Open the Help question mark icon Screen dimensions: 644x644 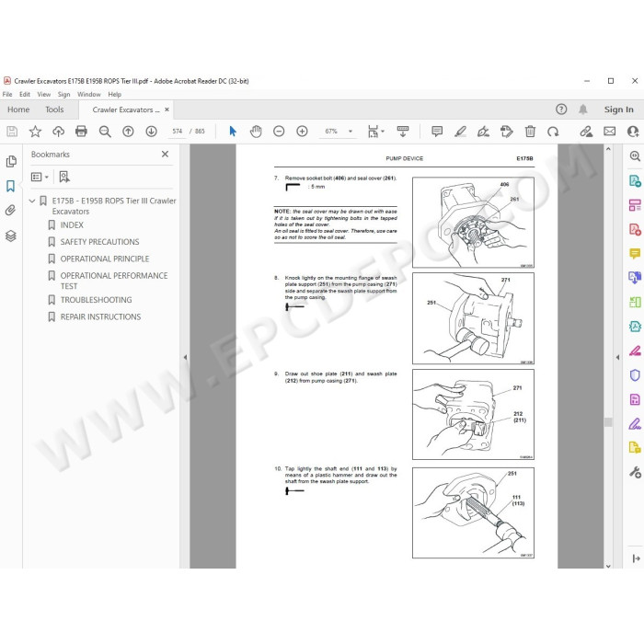561,109
